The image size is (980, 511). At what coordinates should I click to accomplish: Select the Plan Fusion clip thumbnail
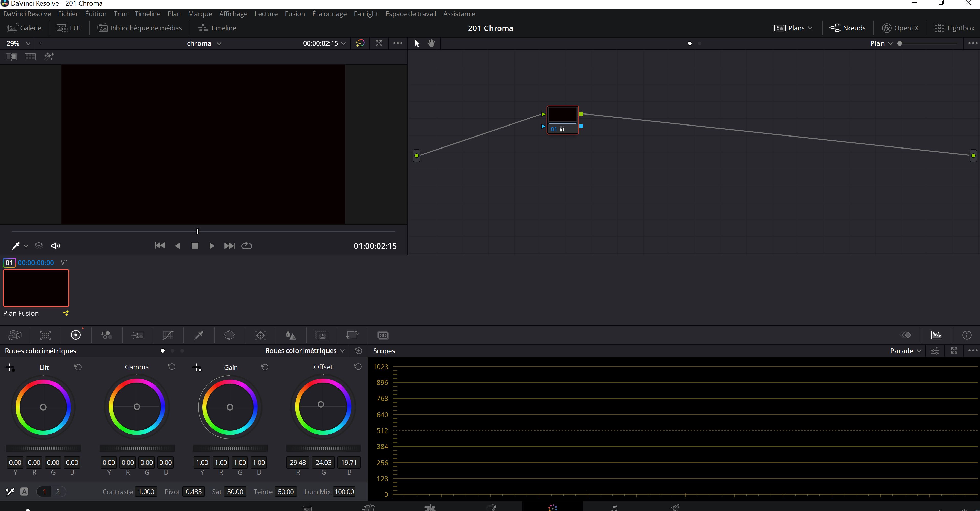click(36, 288)
